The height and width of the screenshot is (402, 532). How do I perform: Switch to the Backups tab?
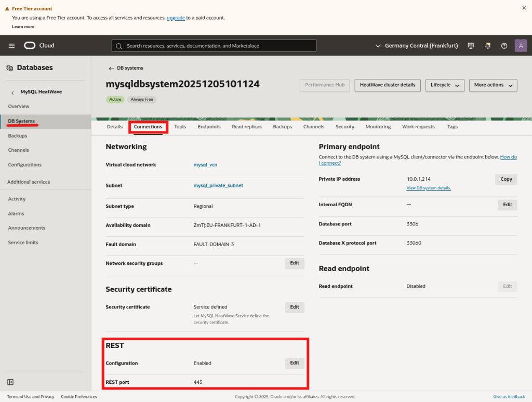point(282,127)
